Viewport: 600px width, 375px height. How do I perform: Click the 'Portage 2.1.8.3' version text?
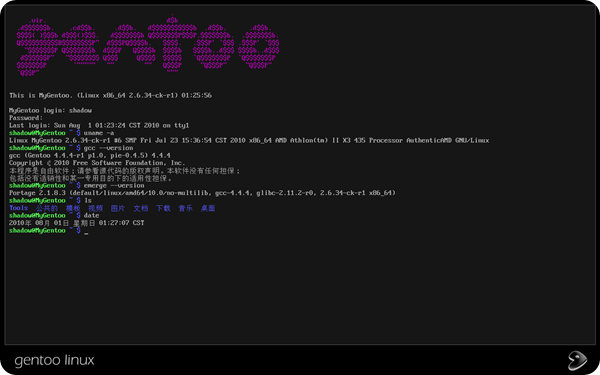pyautogui.click(x=37, y=193)
